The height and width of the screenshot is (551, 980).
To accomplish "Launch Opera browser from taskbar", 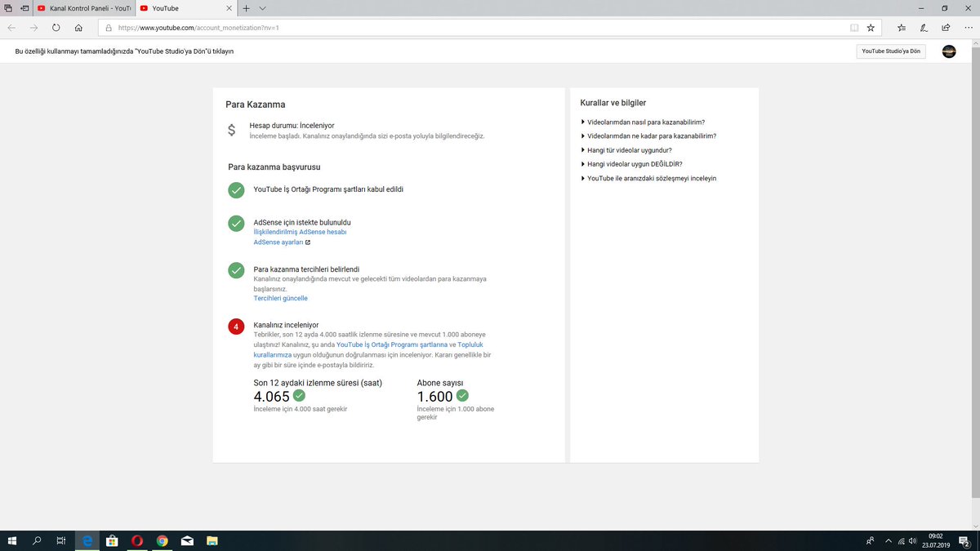I will click(x=137, y=540).
